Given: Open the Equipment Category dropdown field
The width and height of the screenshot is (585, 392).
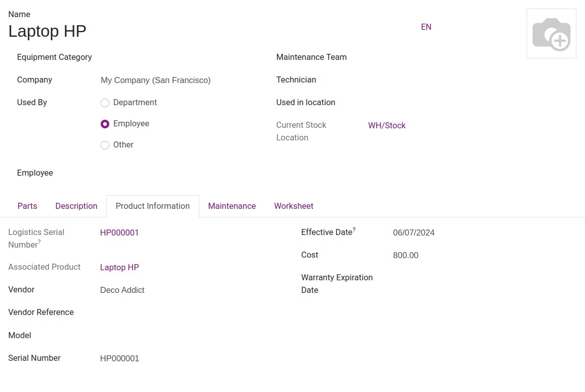Looking at the screenshot, I should click(176, 57).
